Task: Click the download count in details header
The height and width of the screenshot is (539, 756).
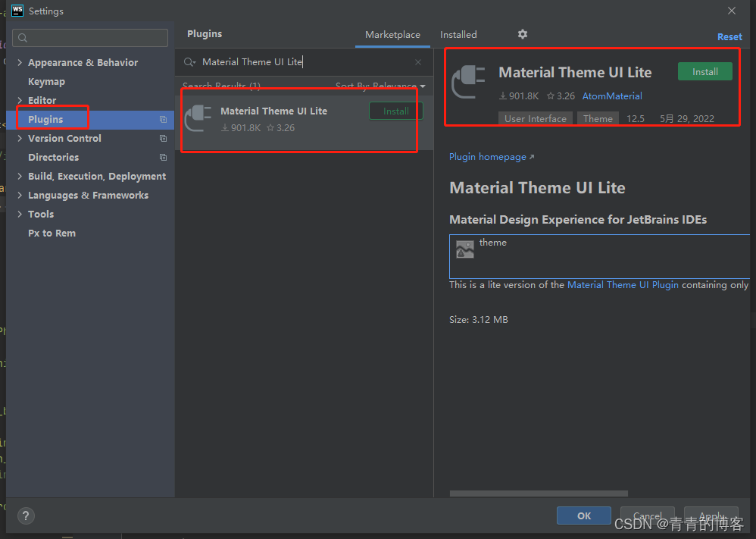Action: point(519,96)
